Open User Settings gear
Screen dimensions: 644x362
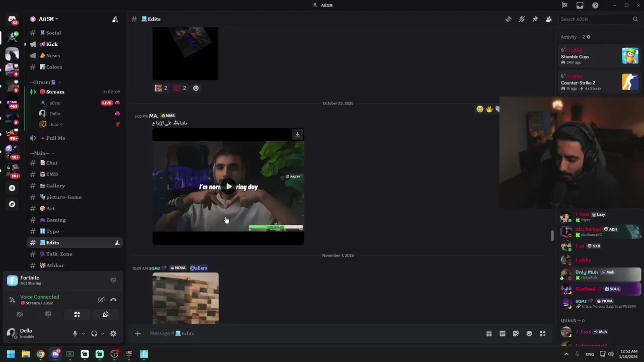(x=113, y=333)
